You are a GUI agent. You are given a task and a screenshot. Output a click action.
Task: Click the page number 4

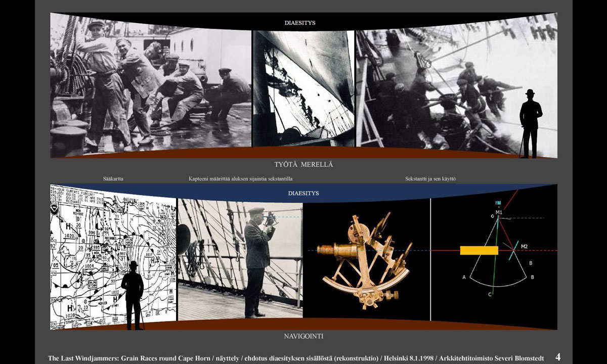click(558, 357)
